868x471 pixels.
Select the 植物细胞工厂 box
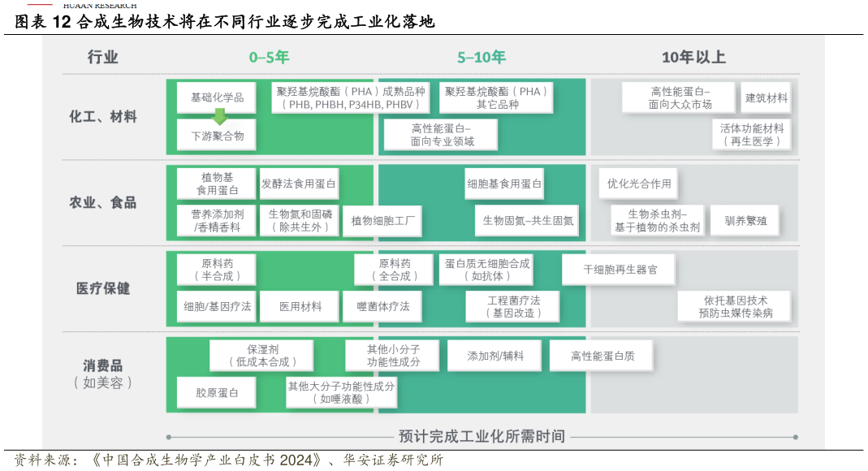pyautogui.click(x=382, y=221)
